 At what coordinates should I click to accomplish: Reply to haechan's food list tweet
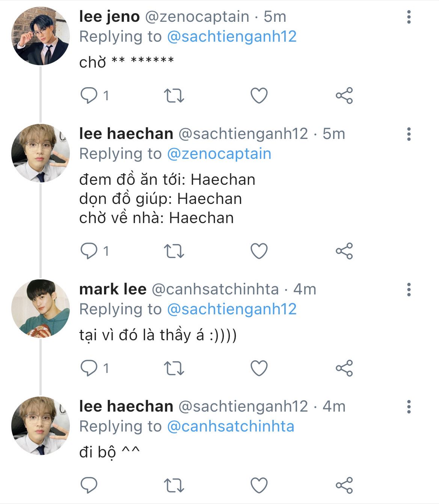[x=89, y=250]
